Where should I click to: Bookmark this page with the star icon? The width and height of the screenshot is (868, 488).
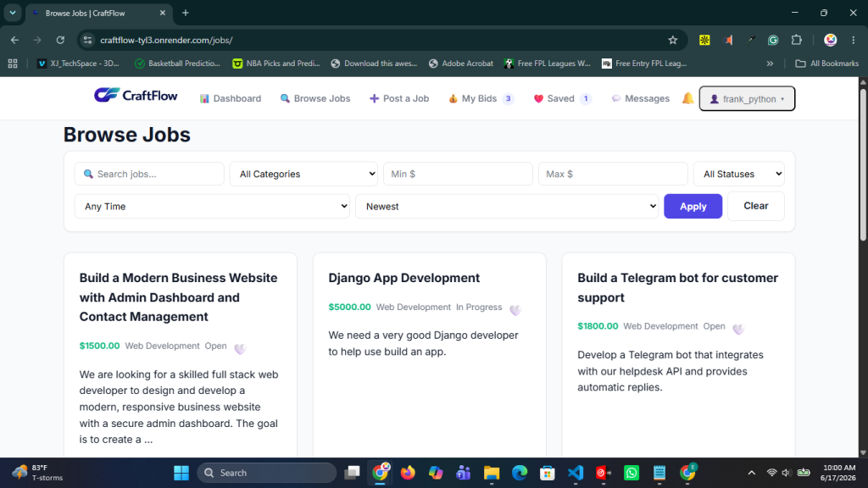672,40
